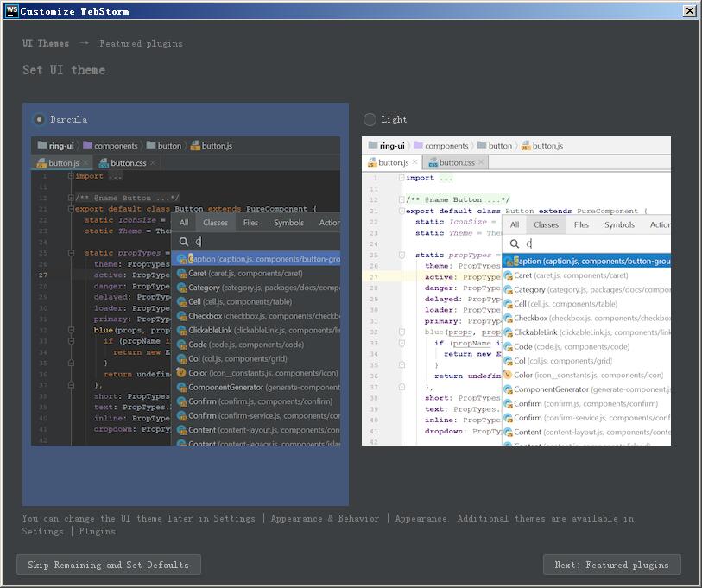Click All tab in Light preview
702x588 pixels.
(515, 224)
